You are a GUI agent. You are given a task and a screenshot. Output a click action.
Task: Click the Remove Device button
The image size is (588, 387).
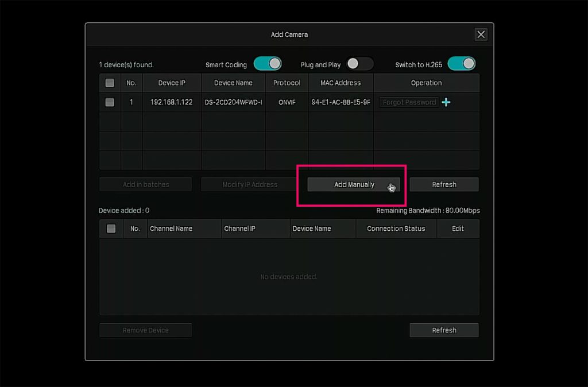coord(146,330)
